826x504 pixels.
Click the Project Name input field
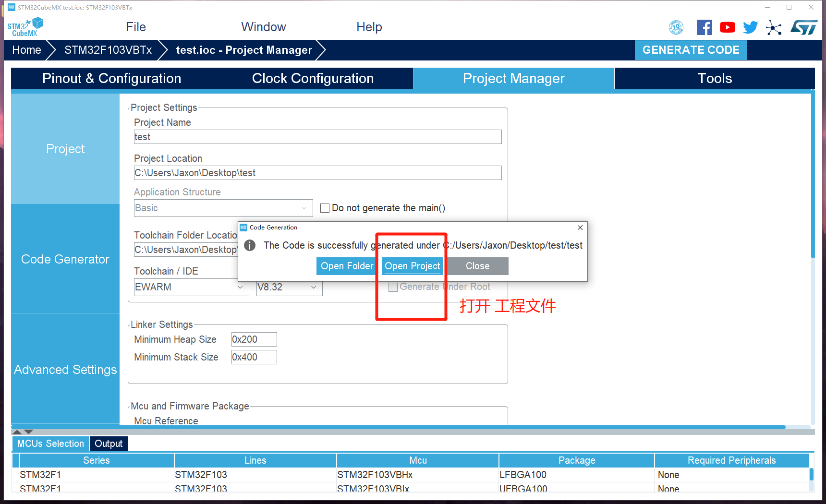pyautogui.click(x=318, y=137)
